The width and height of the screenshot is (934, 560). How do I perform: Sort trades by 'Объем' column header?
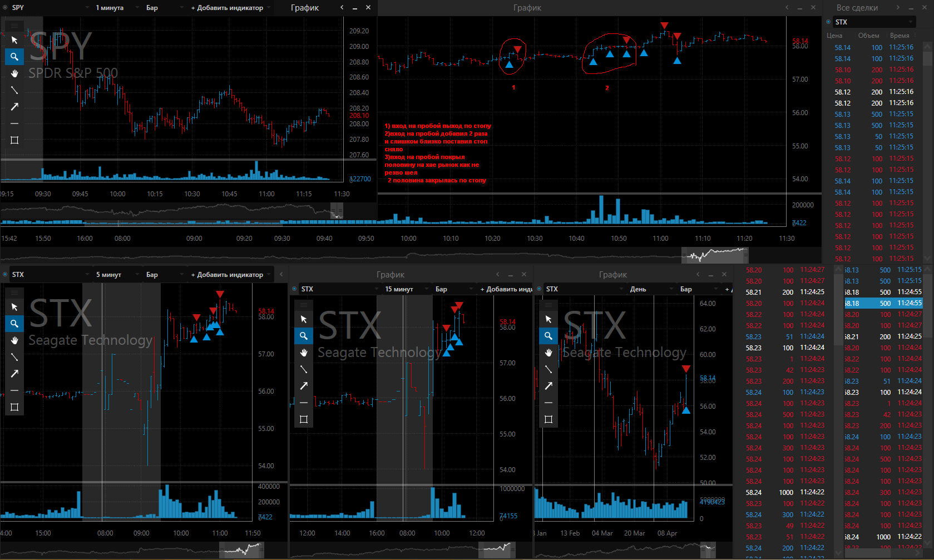point(869,36)
